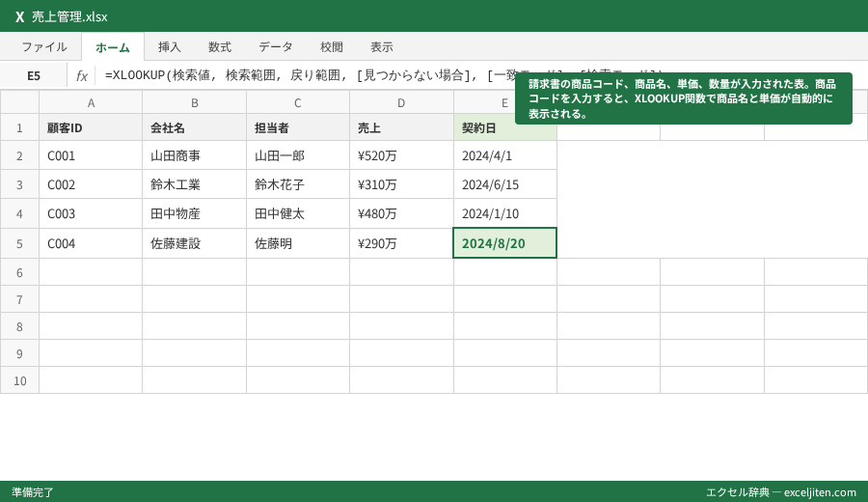Select row 6 header

(x=19, y=272)
